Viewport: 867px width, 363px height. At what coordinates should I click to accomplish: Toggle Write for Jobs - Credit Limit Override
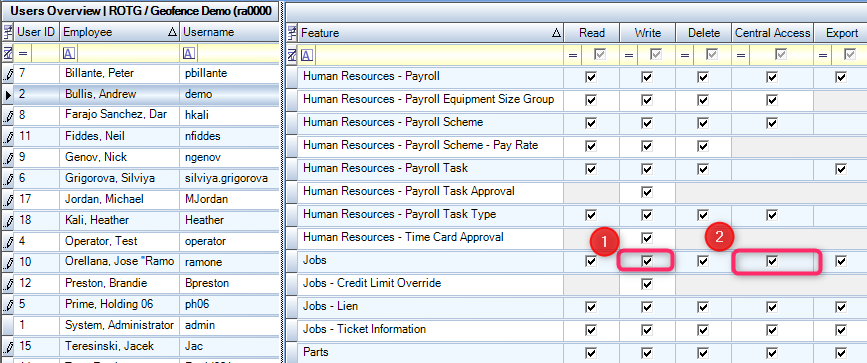[x=647, y=284]
